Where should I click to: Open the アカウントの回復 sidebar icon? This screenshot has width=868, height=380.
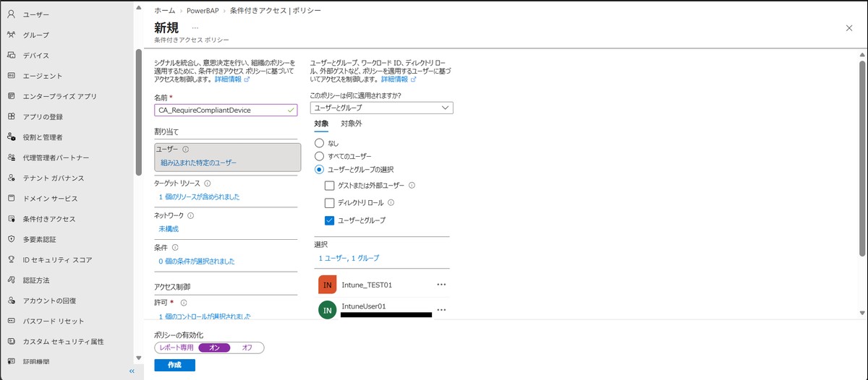[11, 301]
